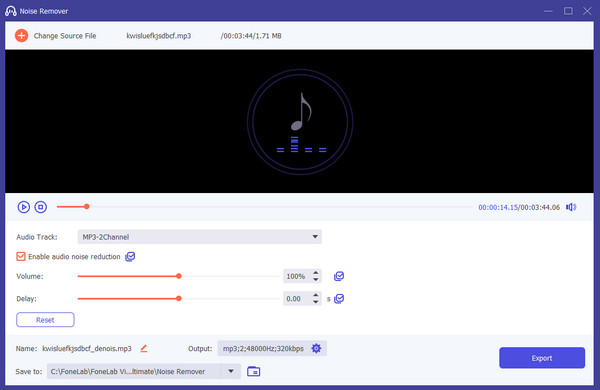
Task: Open output settings gear icon
Action: tap(316, 348)
